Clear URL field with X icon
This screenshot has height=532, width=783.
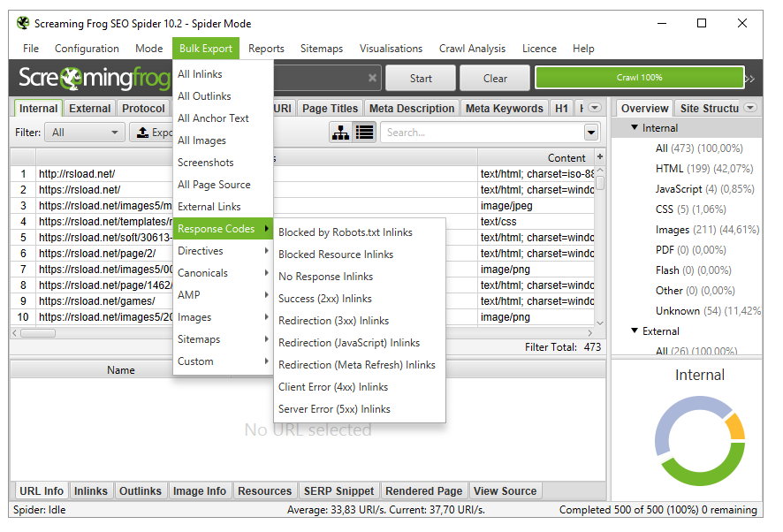click(x=372, y=78)
